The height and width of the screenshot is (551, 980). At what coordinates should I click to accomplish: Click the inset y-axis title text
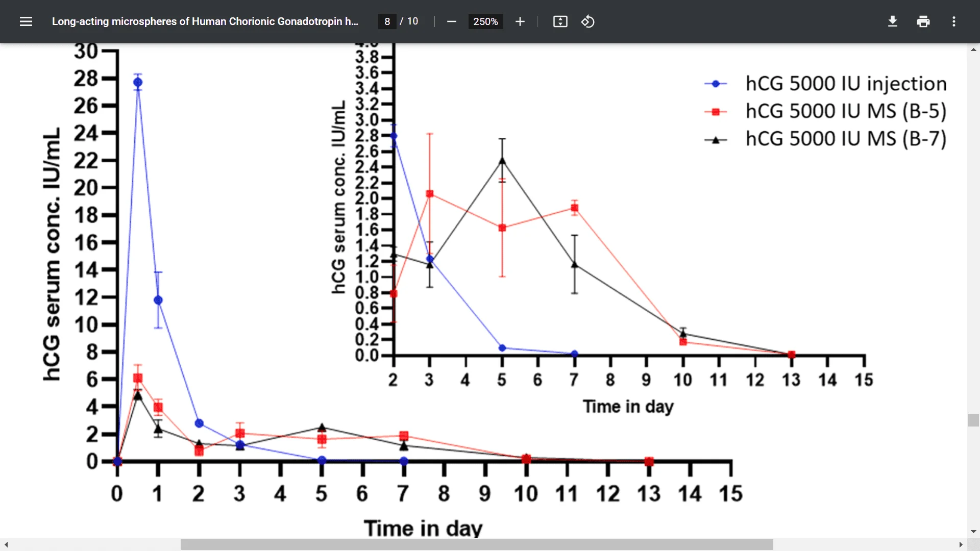(338, 197)
